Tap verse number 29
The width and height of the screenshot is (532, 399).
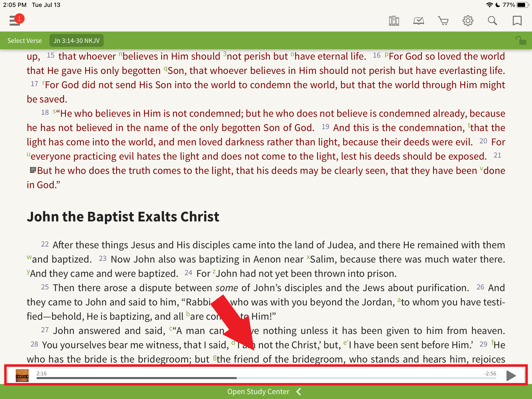click(x=483, y=344)
